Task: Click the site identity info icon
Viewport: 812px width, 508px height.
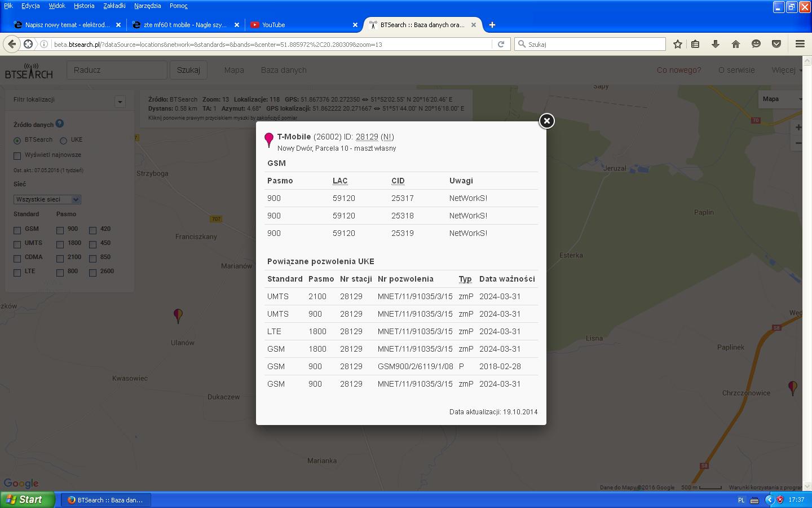Action: (x=44, y=44)
